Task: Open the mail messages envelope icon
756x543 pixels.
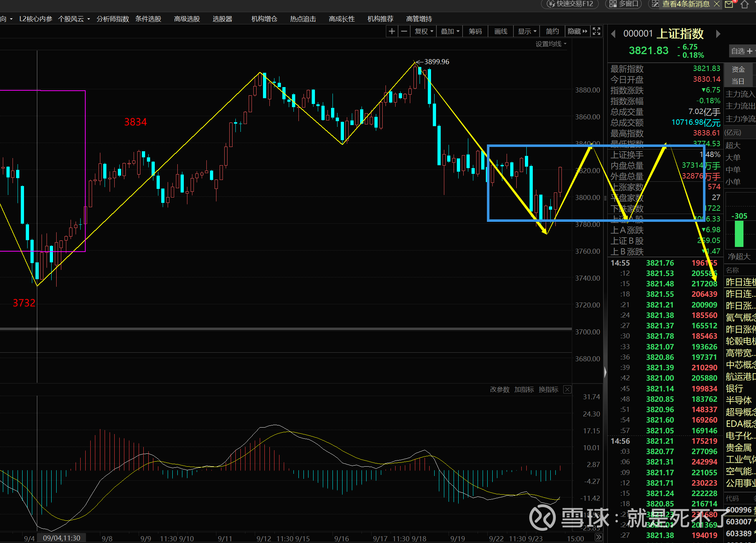Action: (729, 4)
